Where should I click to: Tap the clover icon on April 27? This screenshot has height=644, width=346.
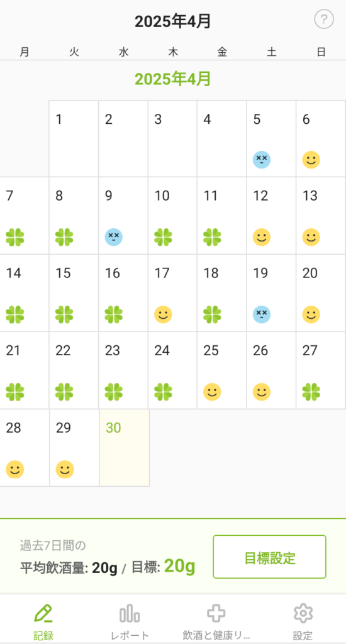point(311,392)
